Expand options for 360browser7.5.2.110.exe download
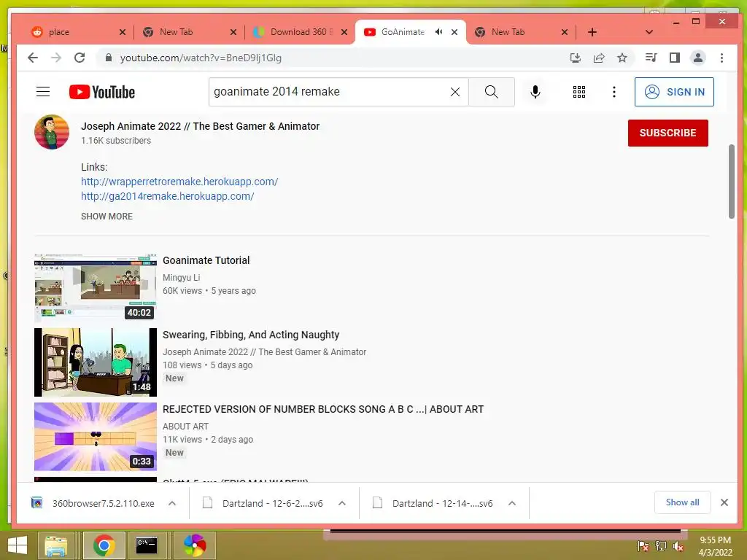This screenshot has height=560, width=747. click(x=172, y=503)
